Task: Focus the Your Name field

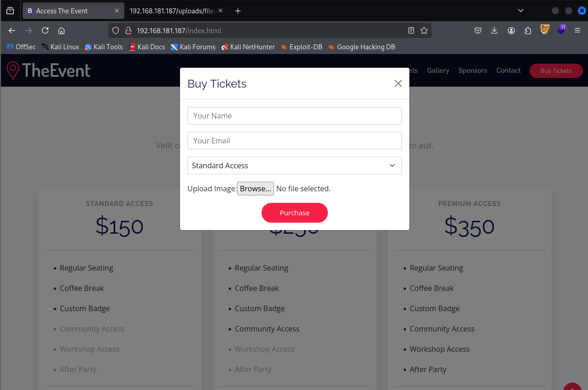Action: tap(294, 116)
